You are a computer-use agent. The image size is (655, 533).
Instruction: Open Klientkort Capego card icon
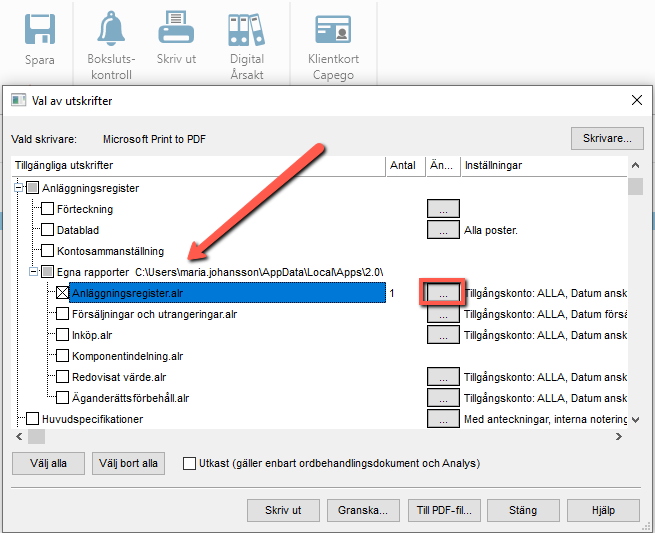click(333, 29)
